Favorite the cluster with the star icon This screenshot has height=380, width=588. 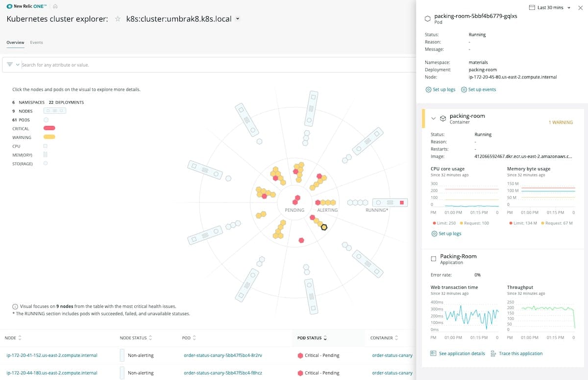pyautogui.click(x=118, y=19)
